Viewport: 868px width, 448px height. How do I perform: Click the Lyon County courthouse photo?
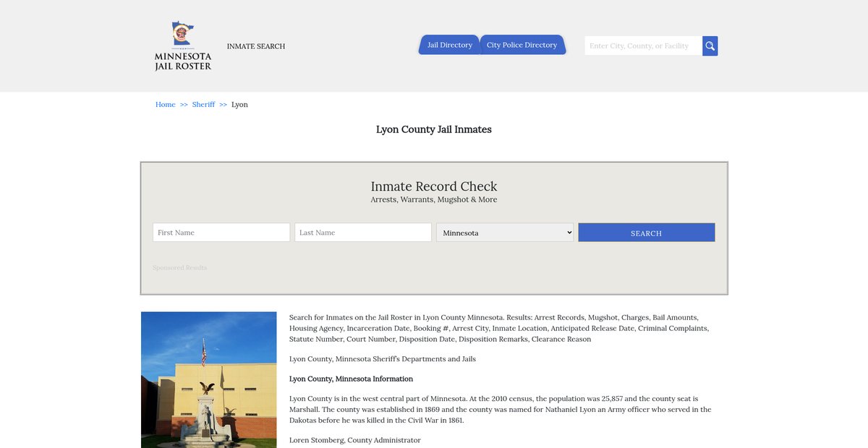[208, 379]
